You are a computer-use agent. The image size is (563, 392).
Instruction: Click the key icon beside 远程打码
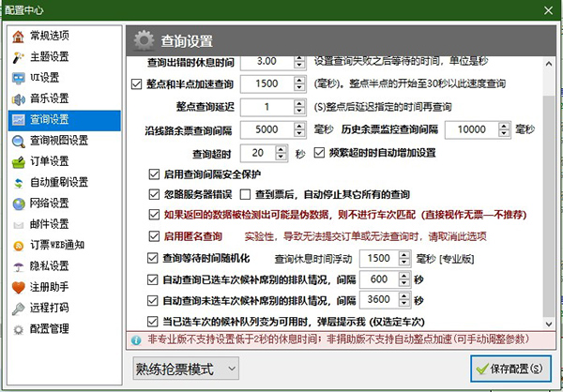(x=19, y=309)
